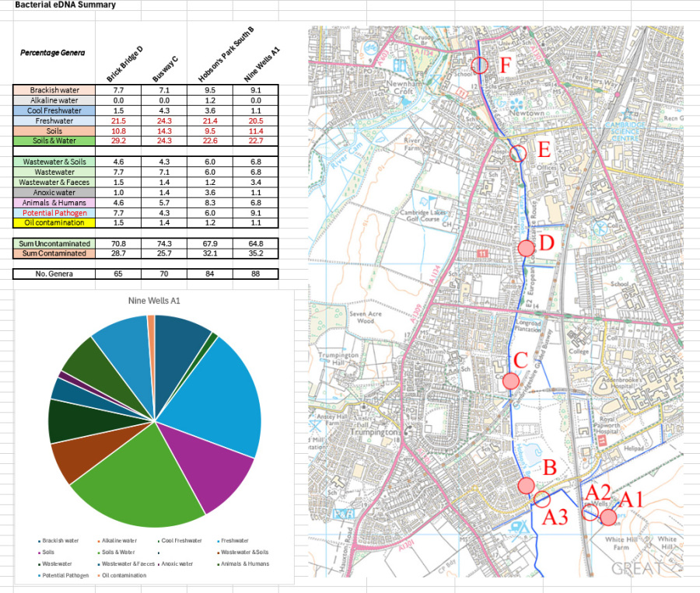
Task: Select the red map marker labeled D
Action: coord(526,248)
